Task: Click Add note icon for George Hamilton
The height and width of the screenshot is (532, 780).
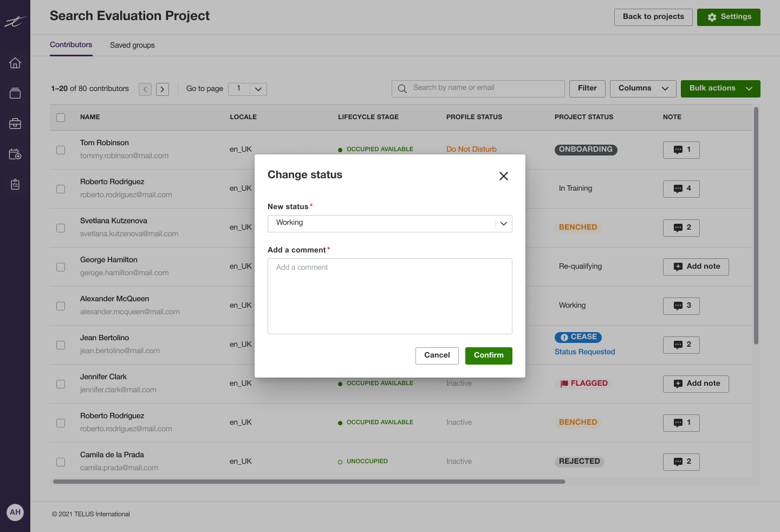Action: coord(695,267)
